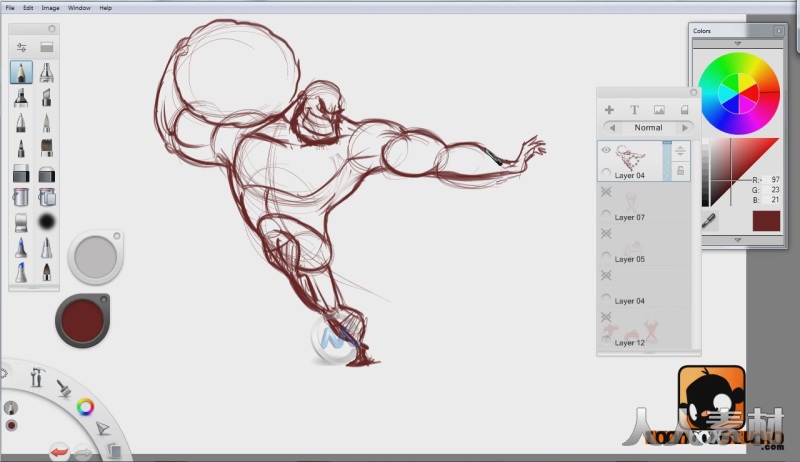Screen dimensions: 800x462
Task: Click the red color puck
Action: [82, 321]
